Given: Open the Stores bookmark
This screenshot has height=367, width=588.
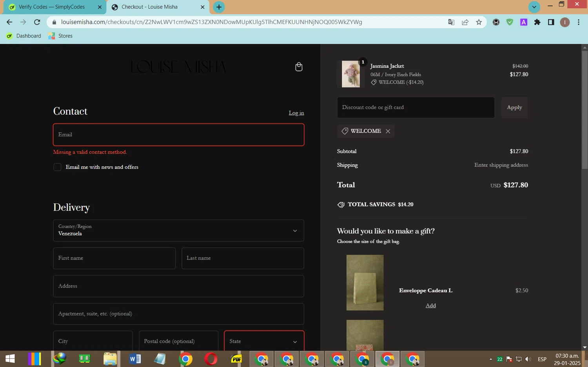Looking at the screenshot, I should click(x=60, y=36).
